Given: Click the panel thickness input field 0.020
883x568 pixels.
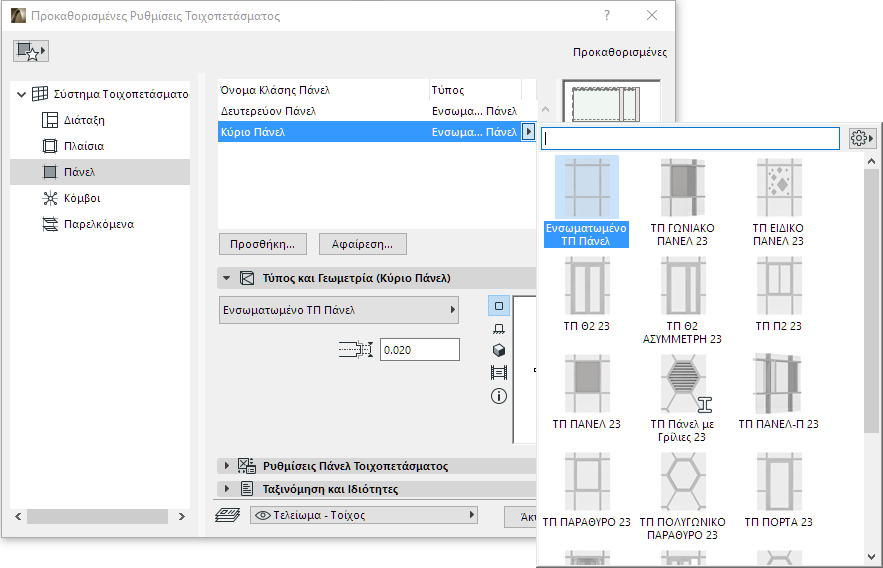Looking at the screenshot, I should [420, 350].
